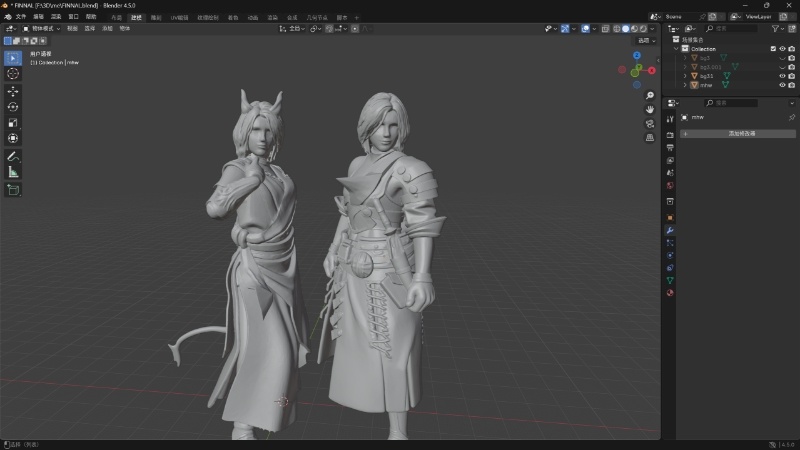Open the Render properties tab
The width and height of the screenshot is (800, 450).
[x=670, y=135]
